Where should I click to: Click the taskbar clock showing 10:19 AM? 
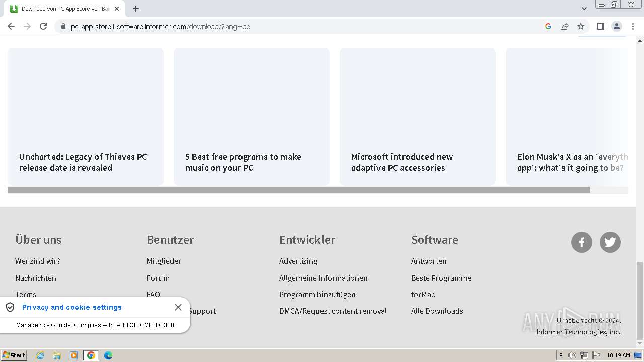click(x=618, y=355)
